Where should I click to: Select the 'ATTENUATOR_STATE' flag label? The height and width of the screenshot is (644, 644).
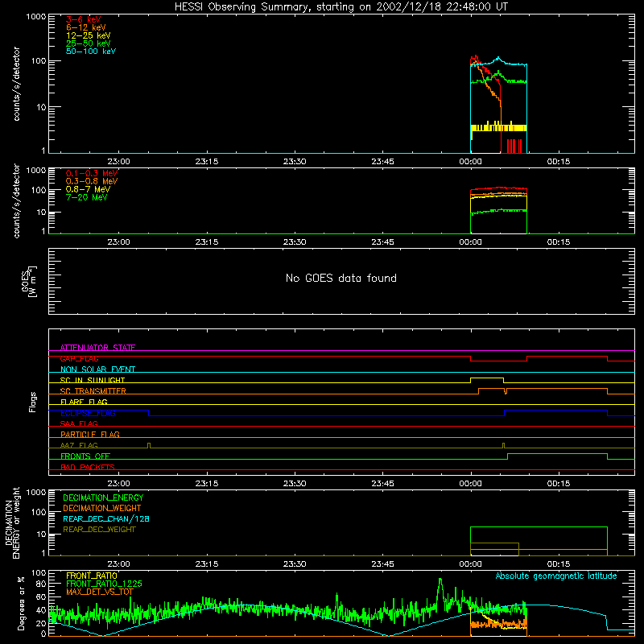[97, 348]
